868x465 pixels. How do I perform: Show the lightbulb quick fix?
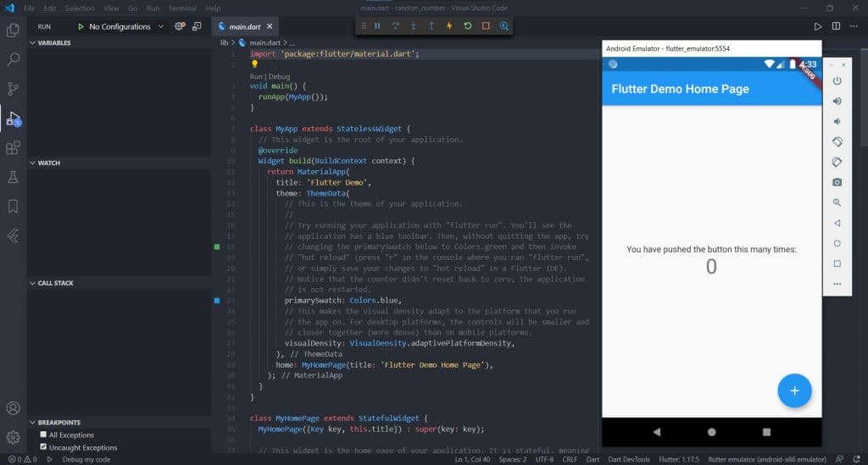[x=254, y=64]
